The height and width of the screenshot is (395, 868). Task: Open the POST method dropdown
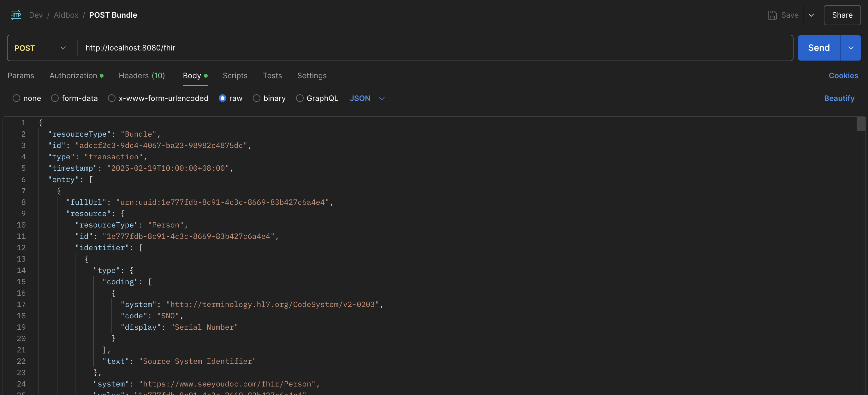coord(40,48)
